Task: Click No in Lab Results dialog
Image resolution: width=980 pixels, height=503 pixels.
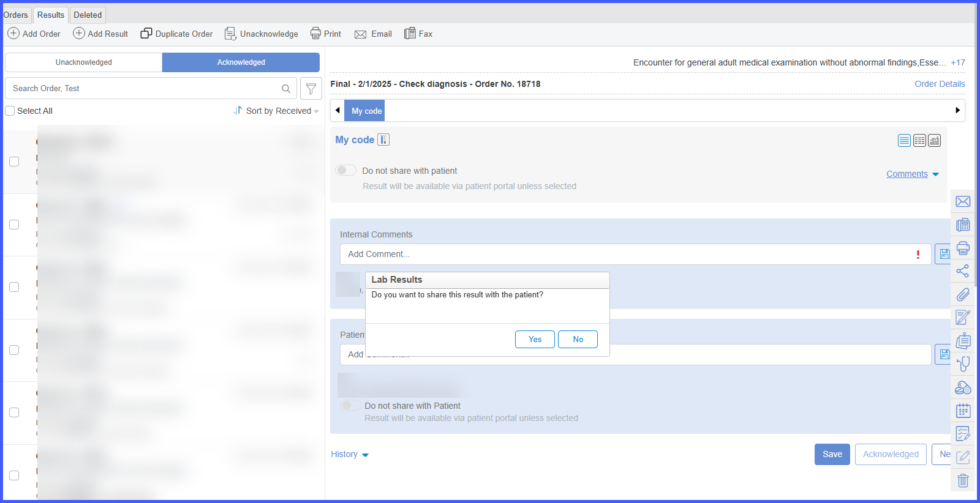Action: click(578, 339)
